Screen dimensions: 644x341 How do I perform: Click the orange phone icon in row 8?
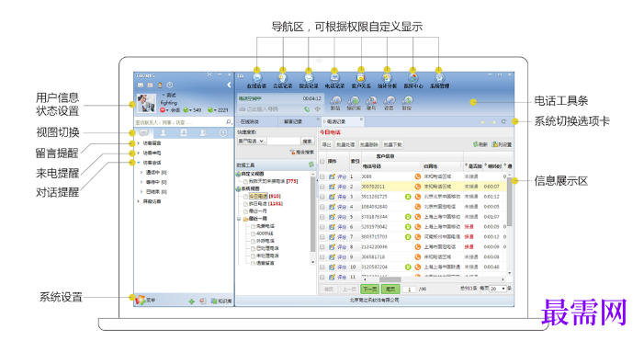pyautogui.click(x=418, y=246)
